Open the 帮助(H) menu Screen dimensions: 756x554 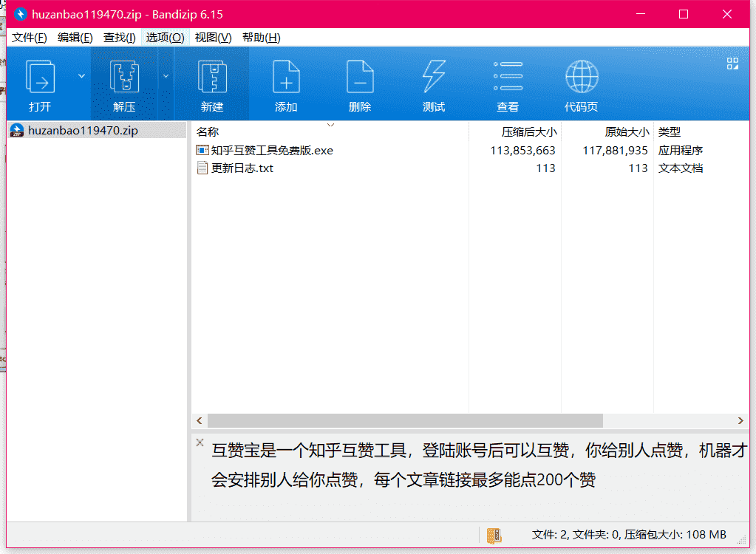262,38
